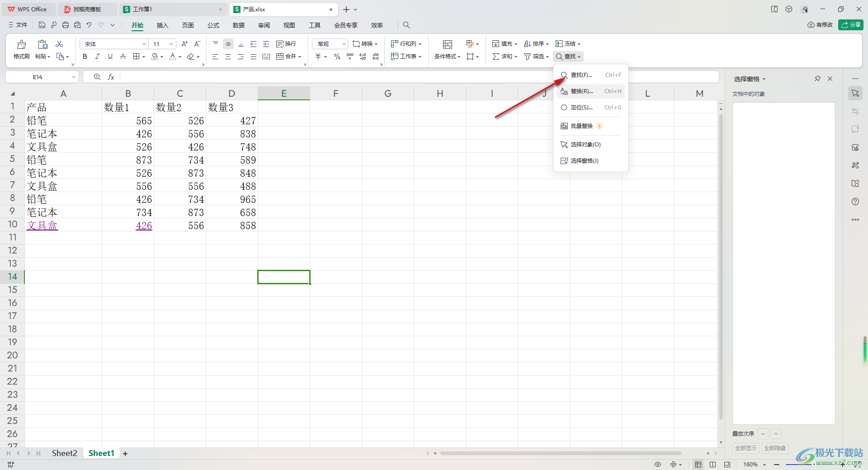Expand the 选择窗格 title dropdown
The image size is (868, 470).
point(764,79)
